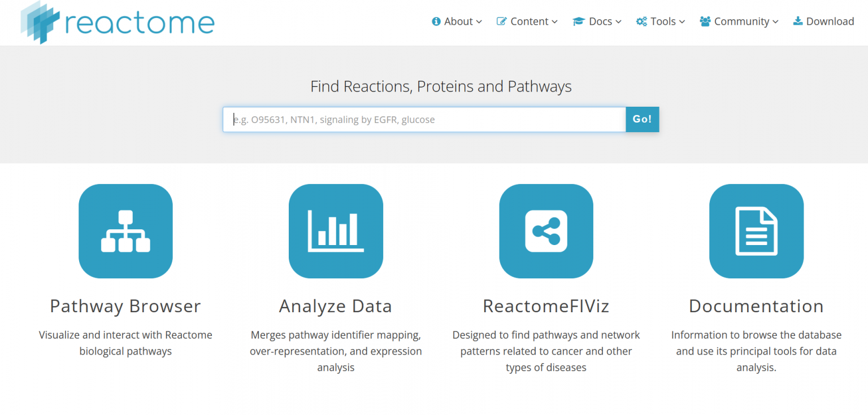The height and width of the screenshot is (415, 868).
Task: Open the Documentation page icon
Action: coord(756,231)
